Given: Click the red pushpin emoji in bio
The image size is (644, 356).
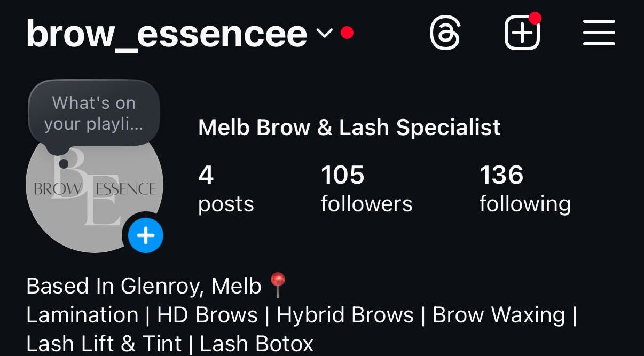Looking at the screenshot, I should [x=278, y=286].
